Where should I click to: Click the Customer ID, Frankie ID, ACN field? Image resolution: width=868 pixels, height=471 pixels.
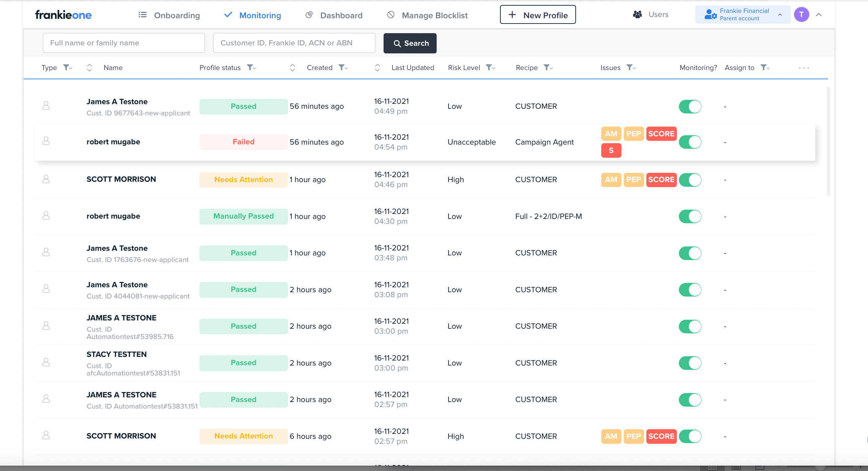[294, 43]
